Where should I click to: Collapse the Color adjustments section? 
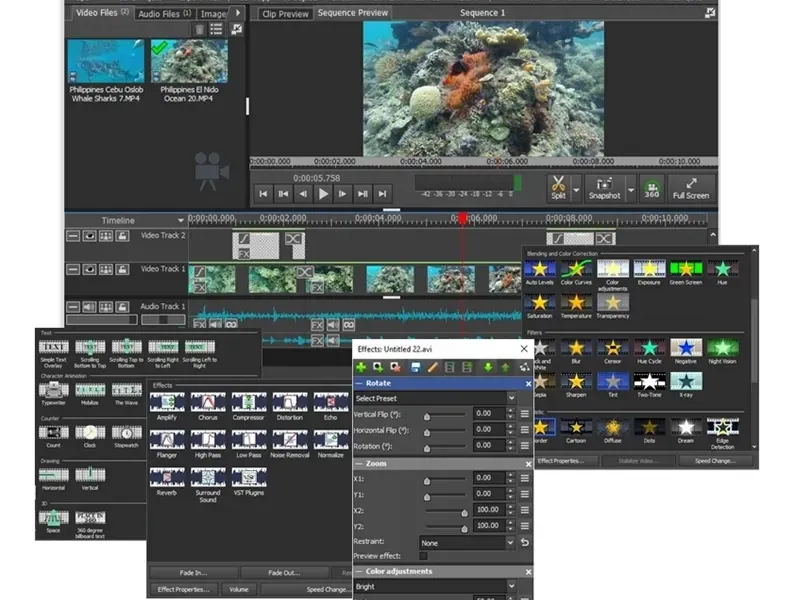tap(359, 571)
